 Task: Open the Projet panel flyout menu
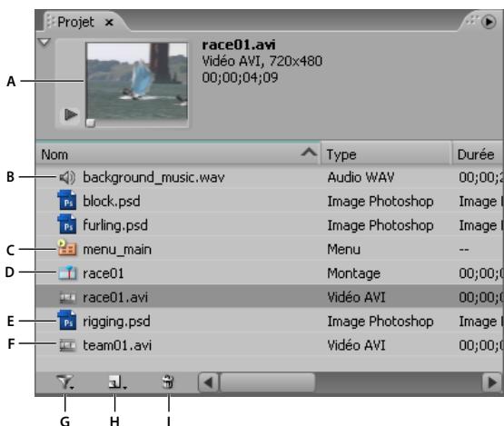pos(489,22)
